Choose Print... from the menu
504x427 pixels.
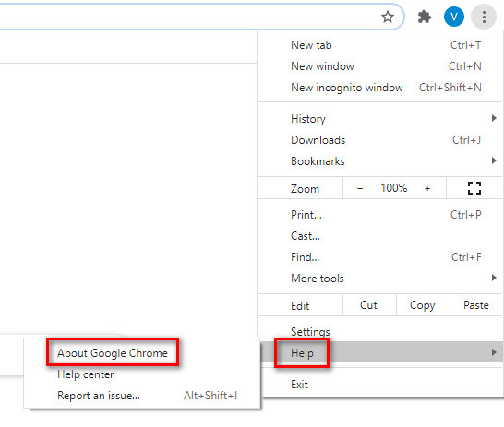[381, 215]
